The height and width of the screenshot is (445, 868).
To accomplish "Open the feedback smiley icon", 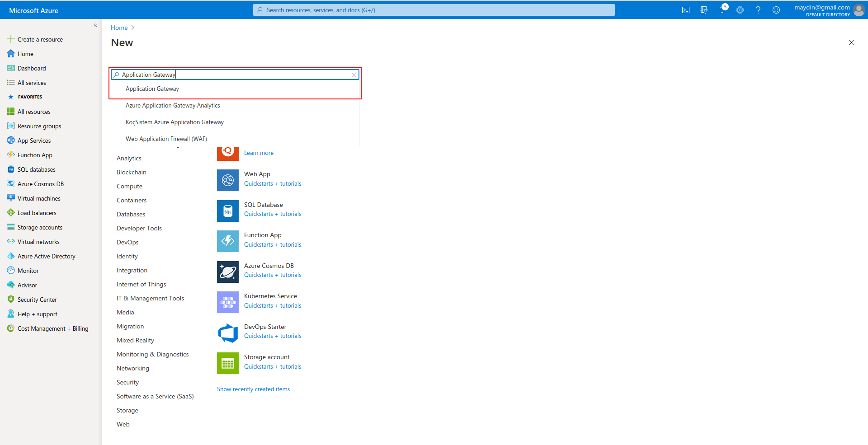I will coord(776,10).
